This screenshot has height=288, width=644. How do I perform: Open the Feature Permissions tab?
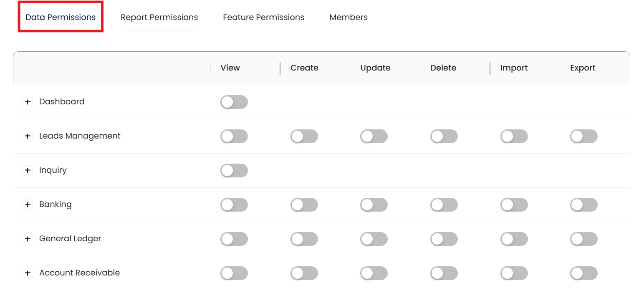pos(263,17)
